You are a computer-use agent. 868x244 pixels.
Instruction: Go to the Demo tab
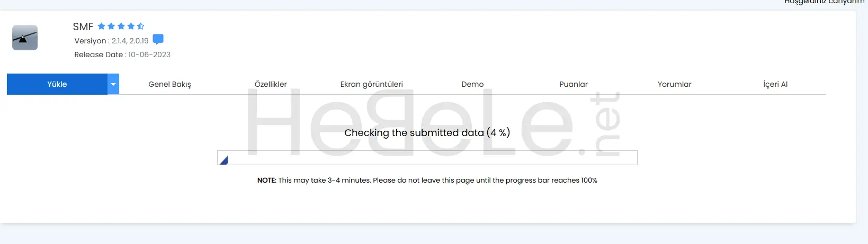coord(472,84)
